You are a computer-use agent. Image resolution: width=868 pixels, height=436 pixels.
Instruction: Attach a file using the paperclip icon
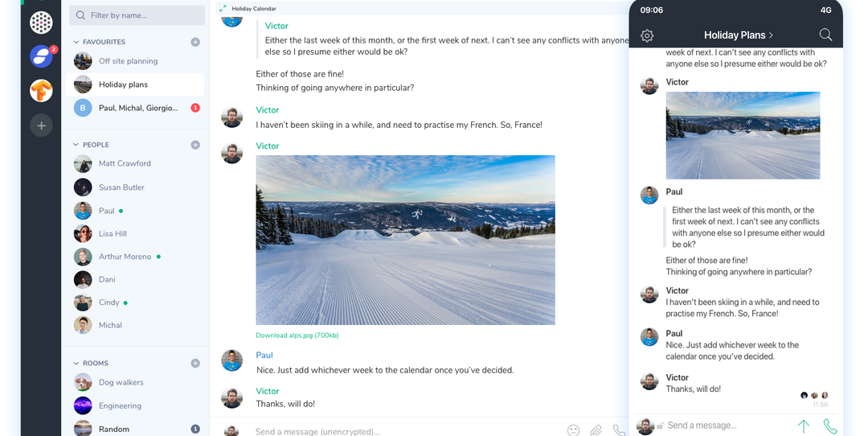(x=596, y=430)
